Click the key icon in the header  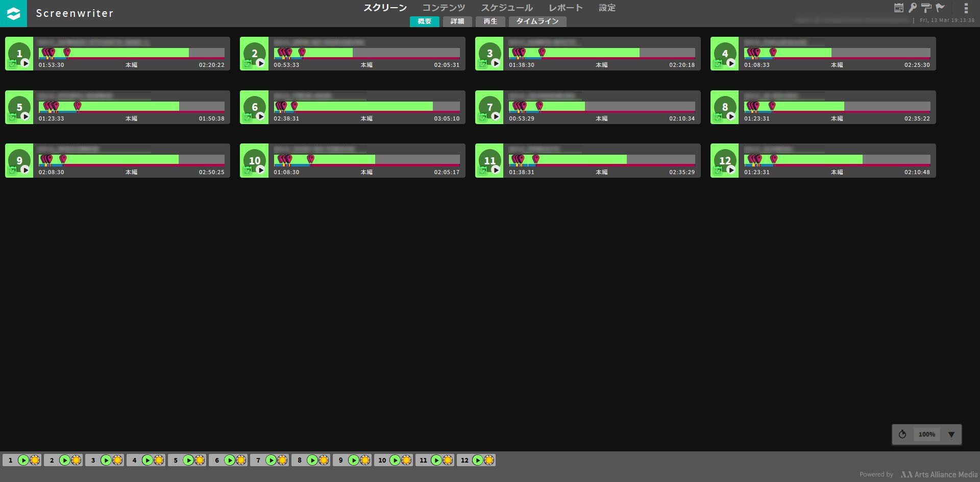point(913,8)
